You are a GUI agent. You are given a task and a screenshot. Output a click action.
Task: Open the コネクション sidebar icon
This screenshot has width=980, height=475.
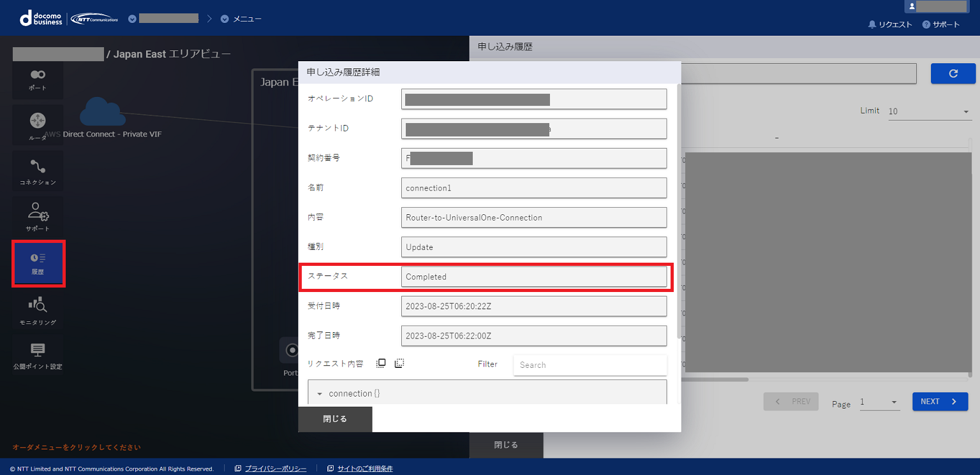point(38,172)
